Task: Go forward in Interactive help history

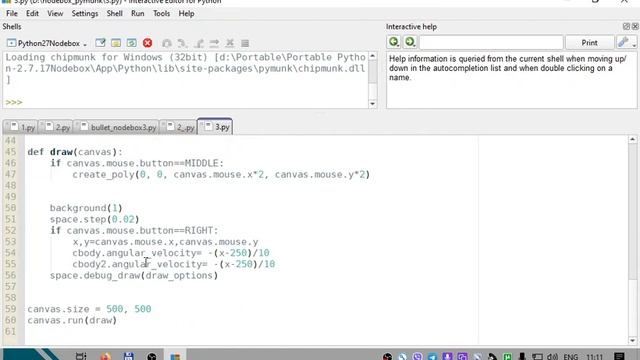Action: (x=410, y=42)
